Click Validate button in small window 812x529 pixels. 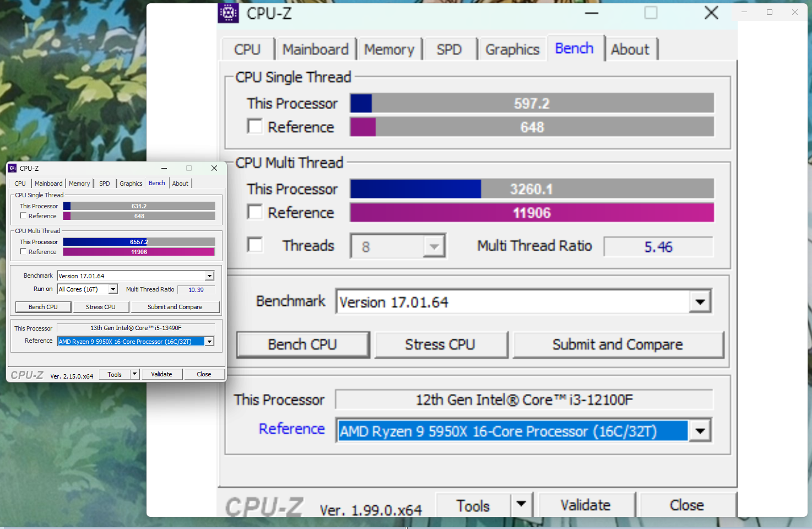[161, 374]
